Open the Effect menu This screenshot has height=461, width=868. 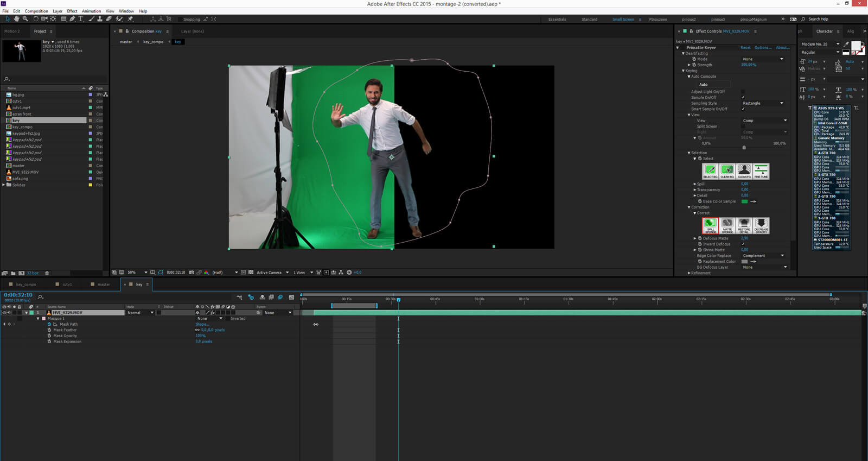pyautogui.click(x=72, y=11)
